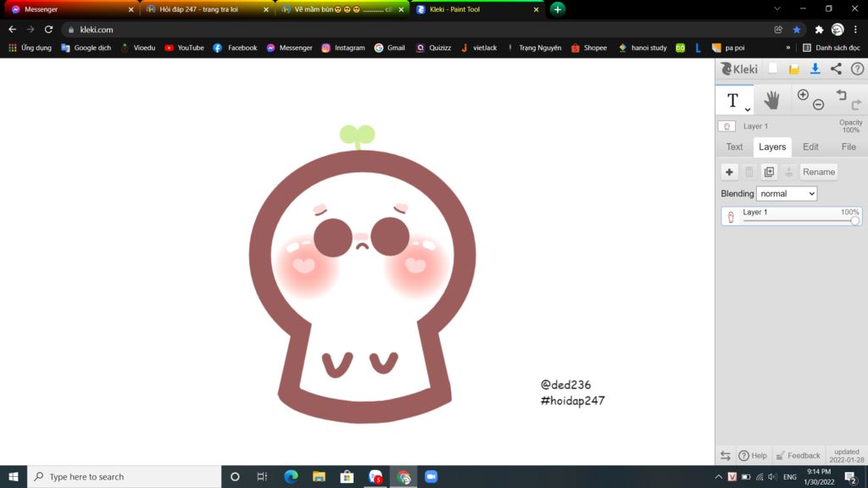Open the Danh sách đọc reading list
868x488 pixels.
[832, 47]
